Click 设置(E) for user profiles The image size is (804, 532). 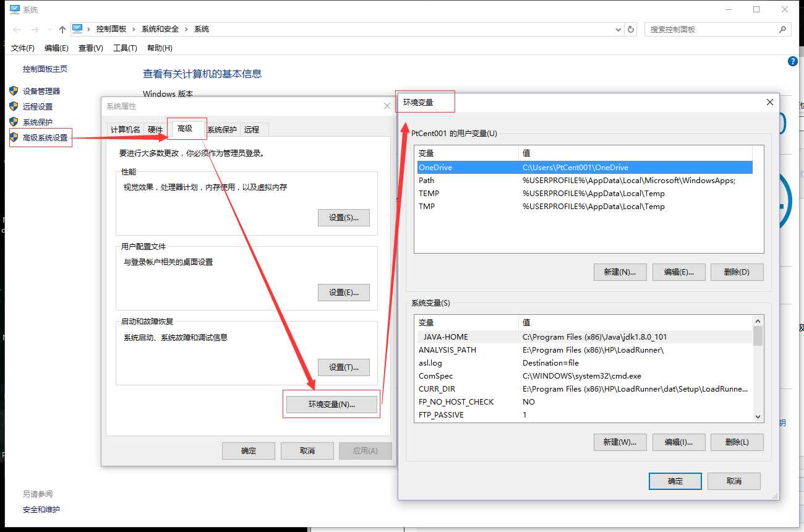click(x=344, y=293)
